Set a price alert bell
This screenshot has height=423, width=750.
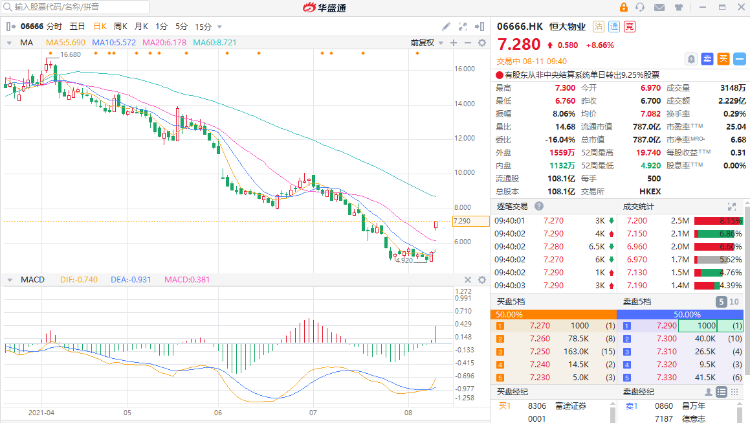click(x=691, y=59)
